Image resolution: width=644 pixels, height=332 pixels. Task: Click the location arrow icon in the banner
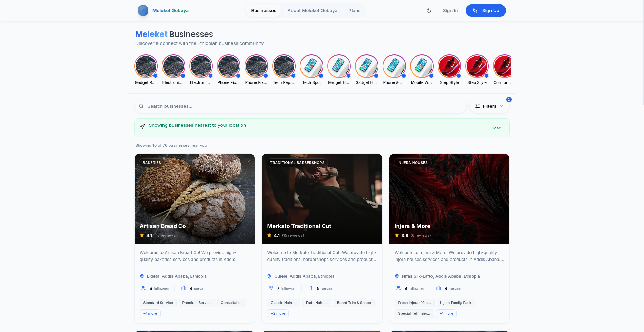[x=142, y=126]
